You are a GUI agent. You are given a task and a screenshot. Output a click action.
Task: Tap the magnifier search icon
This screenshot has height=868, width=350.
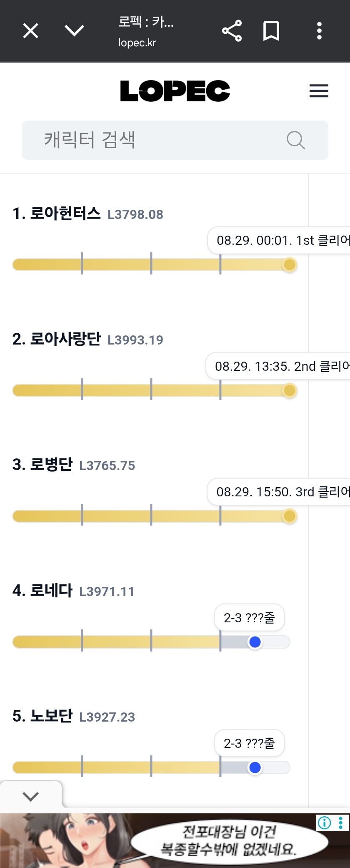pyautogui.click(x=296, y=140)
